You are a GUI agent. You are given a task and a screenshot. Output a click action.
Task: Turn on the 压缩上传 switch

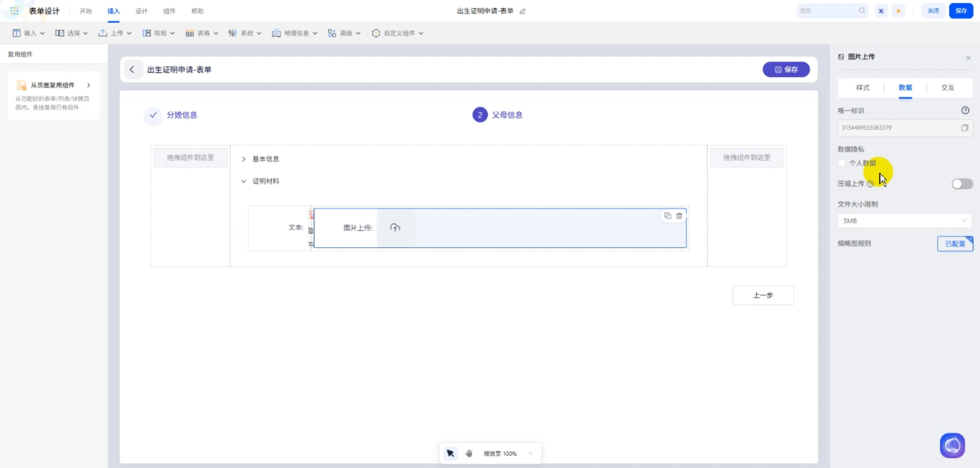(x=962, y=184)
